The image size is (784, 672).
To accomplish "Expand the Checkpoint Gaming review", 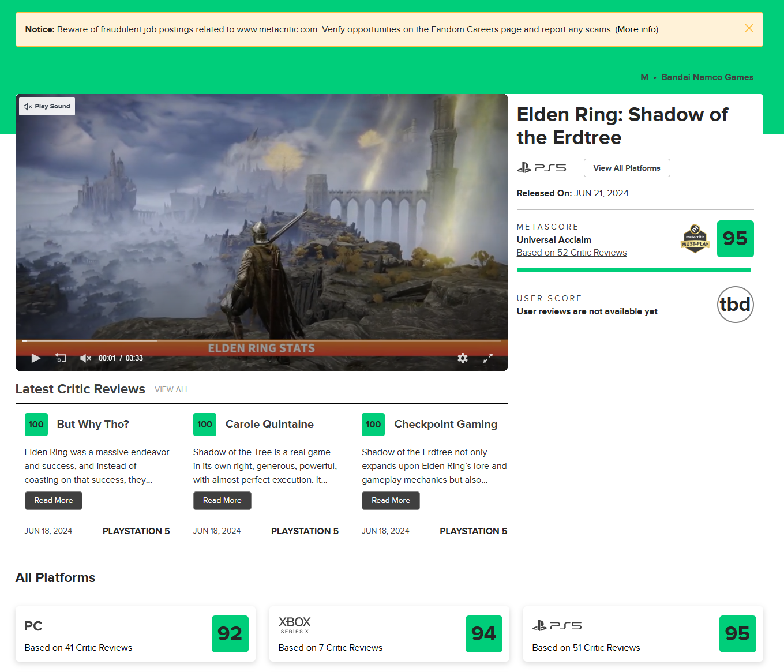I will 391,501.
